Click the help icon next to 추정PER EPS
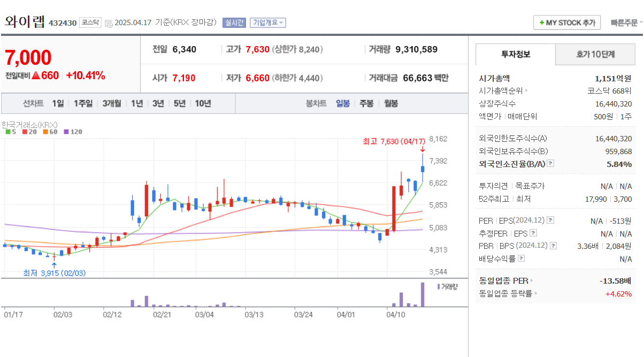 [x=533, y=233]
